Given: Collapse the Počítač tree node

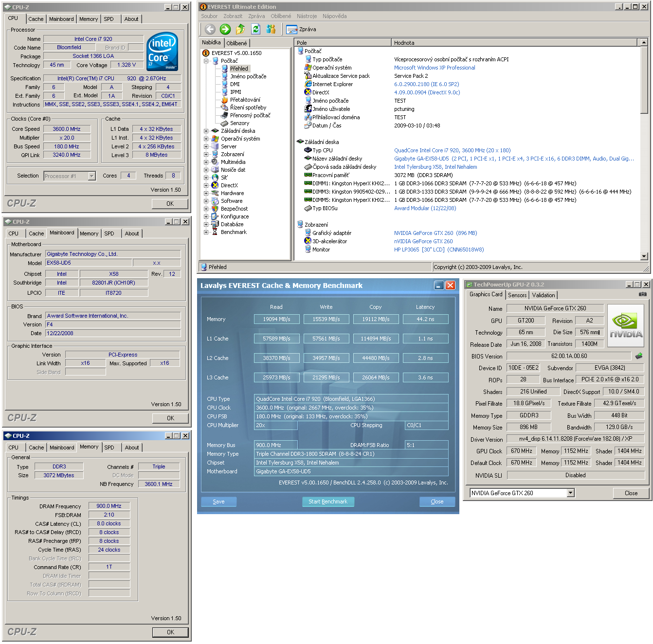Looking at the screenshot, I should click(206, 61).
